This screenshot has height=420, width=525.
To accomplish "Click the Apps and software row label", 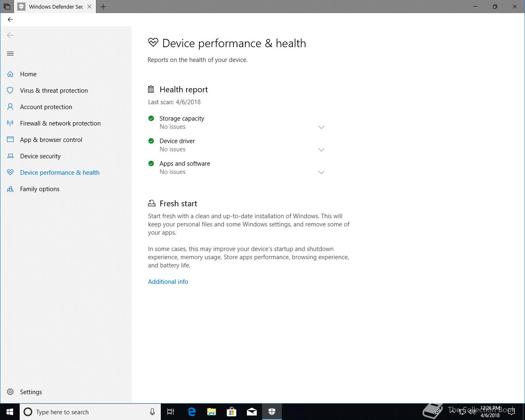I will point(185,164).
